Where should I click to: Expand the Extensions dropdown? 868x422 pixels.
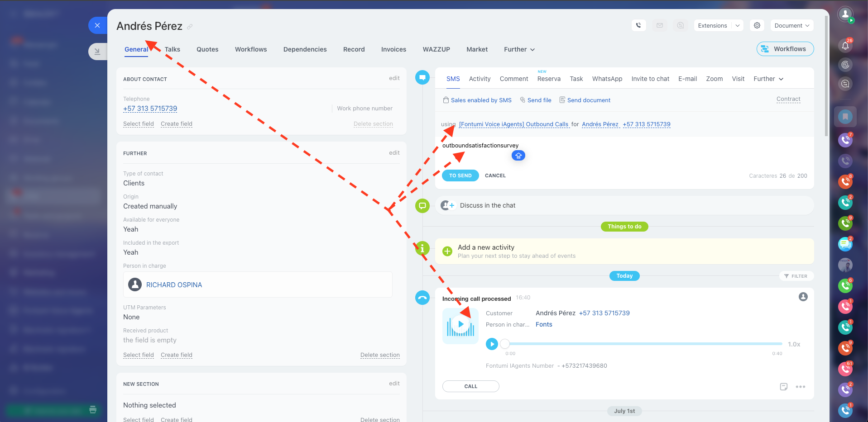(x=718, y=26)
